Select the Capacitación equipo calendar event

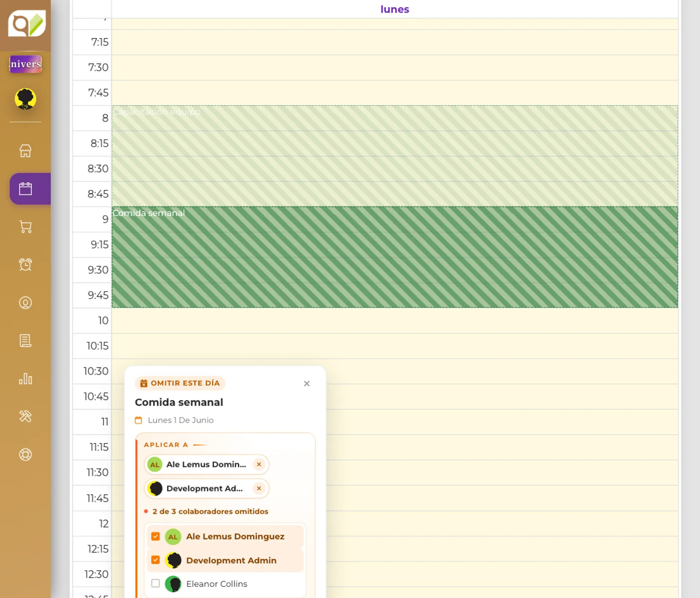395,156
